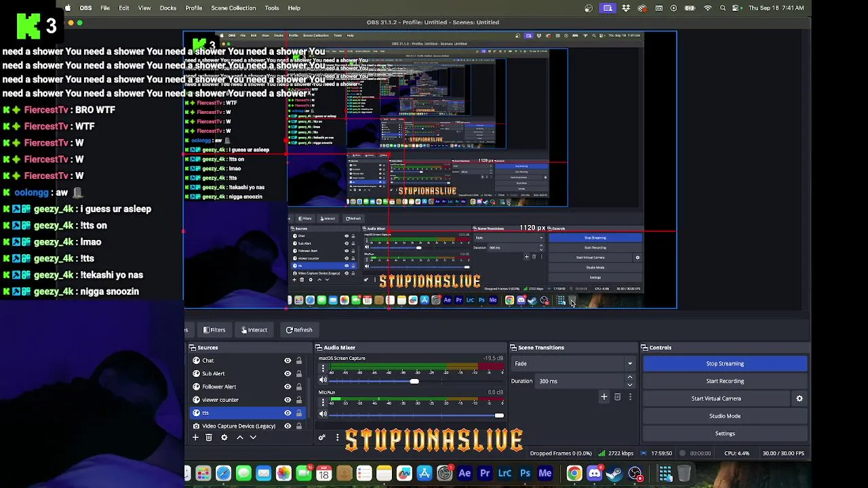Open Audio Mixer advanced properties gear
868x488 pixels.
(322, 438)
